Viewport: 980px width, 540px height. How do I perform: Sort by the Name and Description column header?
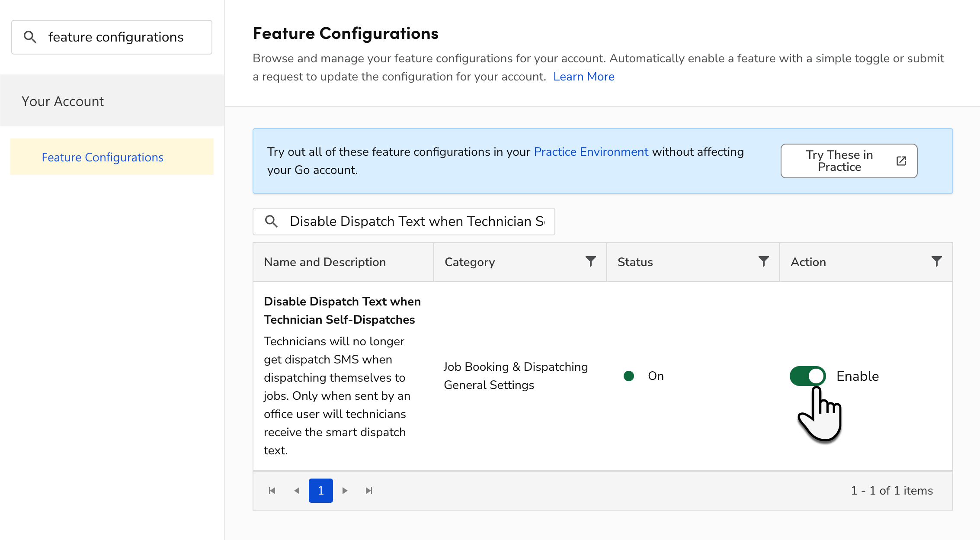(325, 261)
